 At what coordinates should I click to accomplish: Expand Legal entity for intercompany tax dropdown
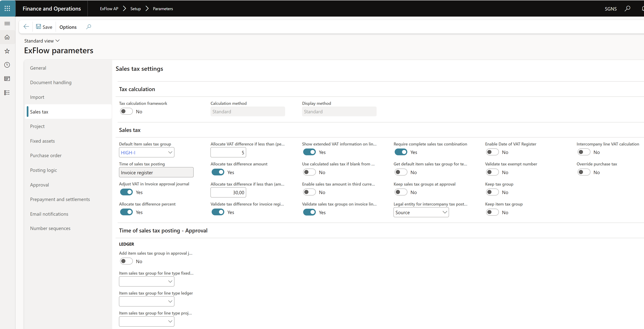(445, 212)
